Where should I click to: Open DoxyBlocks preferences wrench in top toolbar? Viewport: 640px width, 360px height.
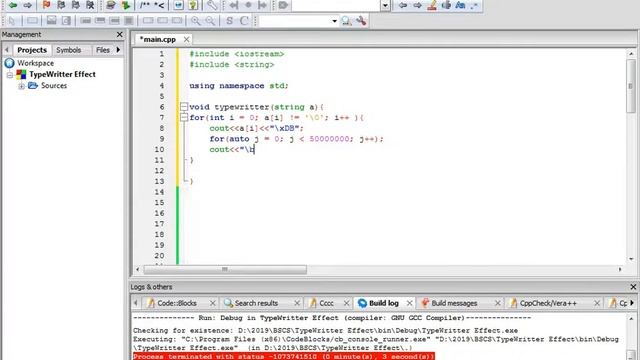(211, 5)
